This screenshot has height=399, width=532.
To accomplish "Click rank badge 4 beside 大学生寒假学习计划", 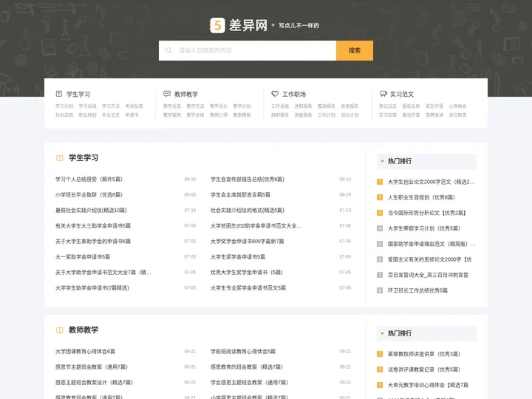I will 380,228.
